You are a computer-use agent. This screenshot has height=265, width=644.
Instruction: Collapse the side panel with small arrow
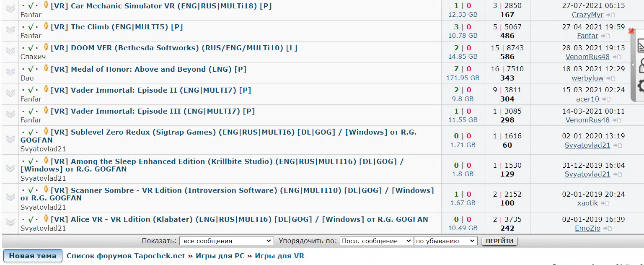[633, 65]
